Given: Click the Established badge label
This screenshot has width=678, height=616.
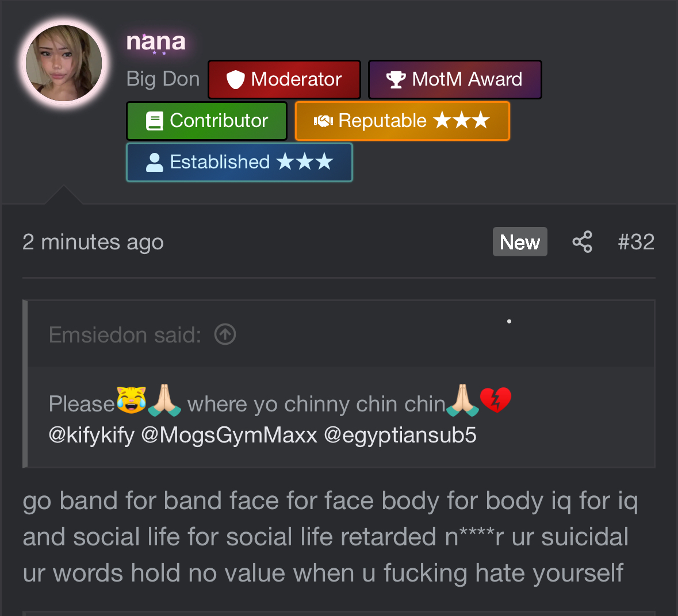Looking at the screenshot, I should point(220,162).
